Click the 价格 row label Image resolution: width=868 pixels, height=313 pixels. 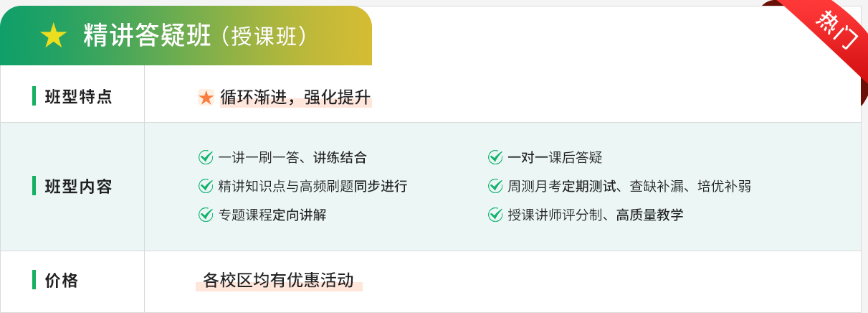(x=62, y=280)
